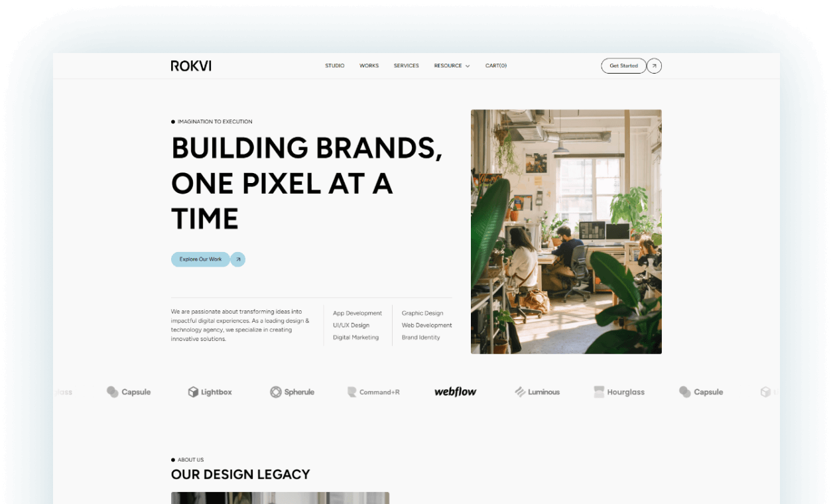Open the WORKS nav item
The width and height of the screenshot is (833, 504).
369,66
